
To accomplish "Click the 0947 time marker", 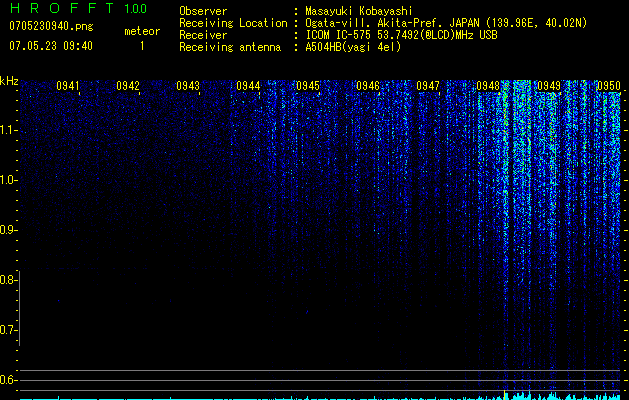I will pyautogui.click(x=428, y=86).
